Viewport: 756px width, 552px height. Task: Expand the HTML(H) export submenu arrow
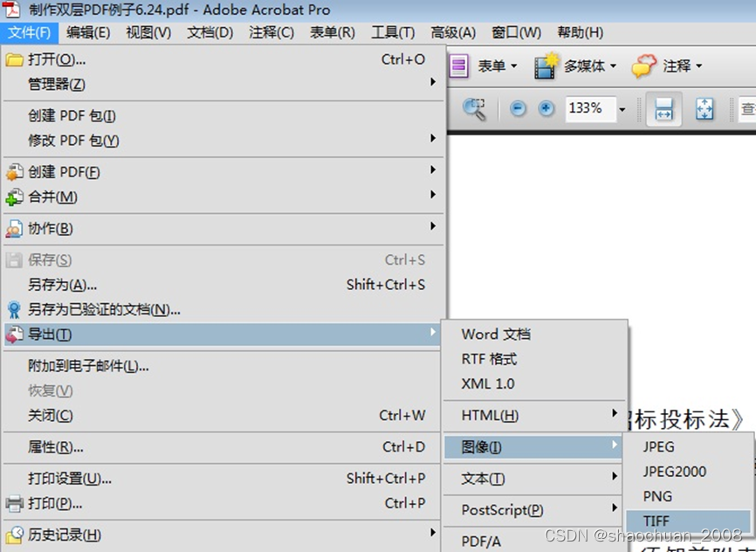point(615,413)
